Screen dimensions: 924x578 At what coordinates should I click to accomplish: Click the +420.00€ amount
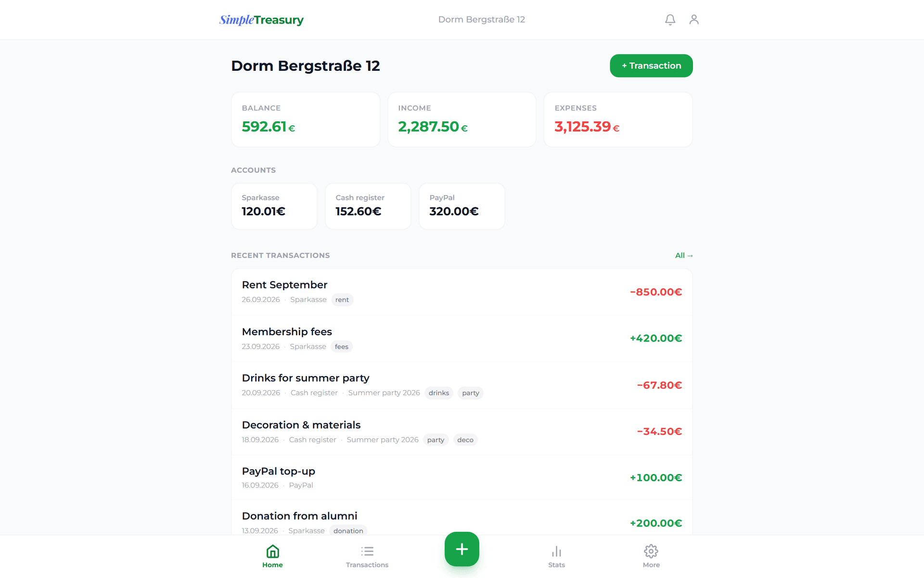coord(656,339)
